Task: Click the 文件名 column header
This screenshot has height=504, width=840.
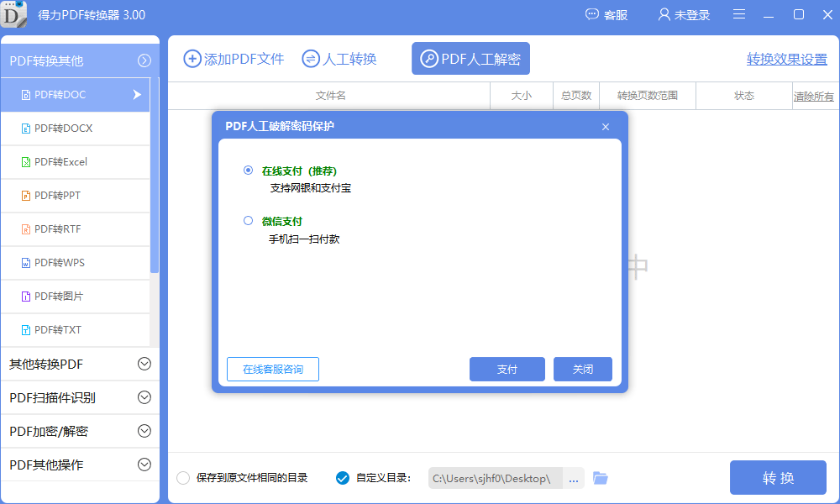Action: pos(330,96)
